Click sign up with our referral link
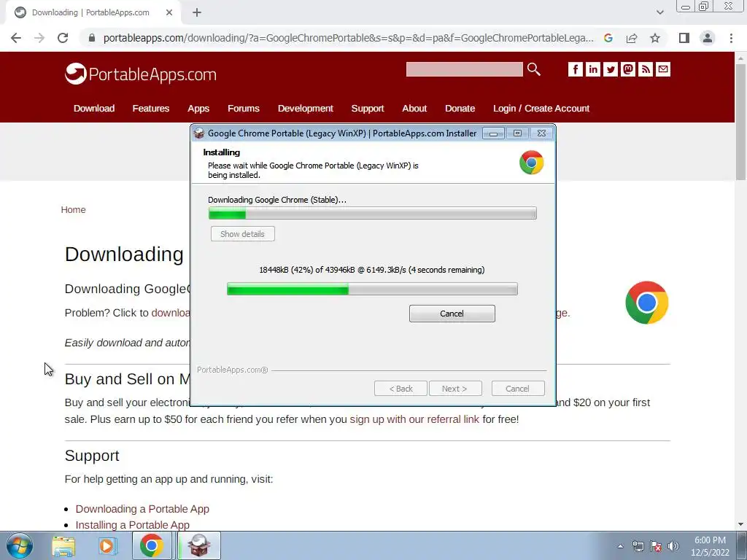Screen dimensions: 747x560 click(414, 419)
